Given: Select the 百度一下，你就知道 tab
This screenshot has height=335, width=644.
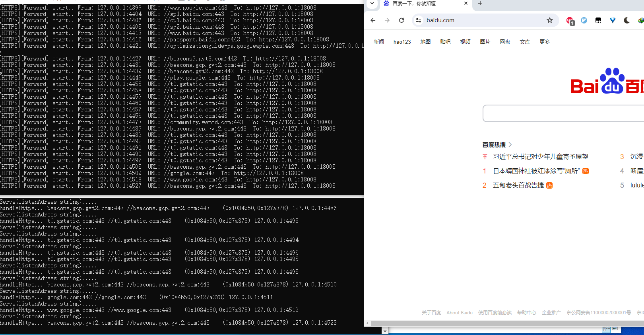Looking at the screenshot, I should tap(425, 4).
